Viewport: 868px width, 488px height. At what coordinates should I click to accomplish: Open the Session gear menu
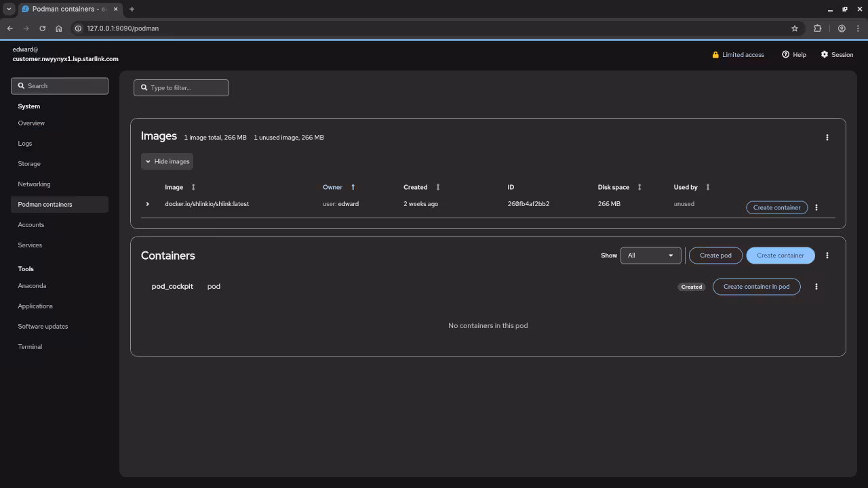tap(837, 54)
